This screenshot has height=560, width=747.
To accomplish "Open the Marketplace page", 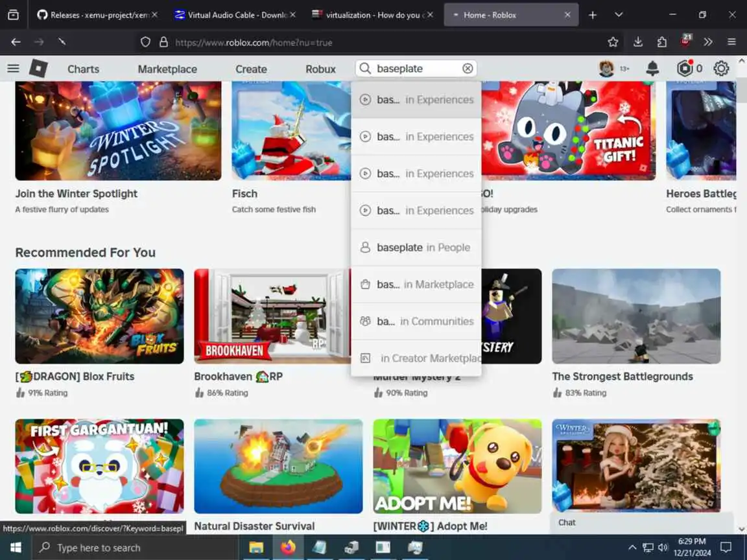I will coord(167,69).
